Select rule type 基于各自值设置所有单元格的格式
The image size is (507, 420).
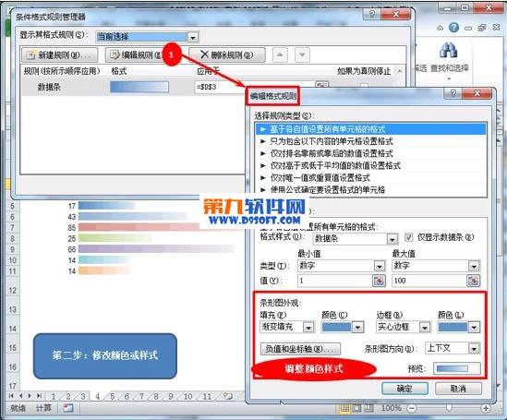pos(371,129)
